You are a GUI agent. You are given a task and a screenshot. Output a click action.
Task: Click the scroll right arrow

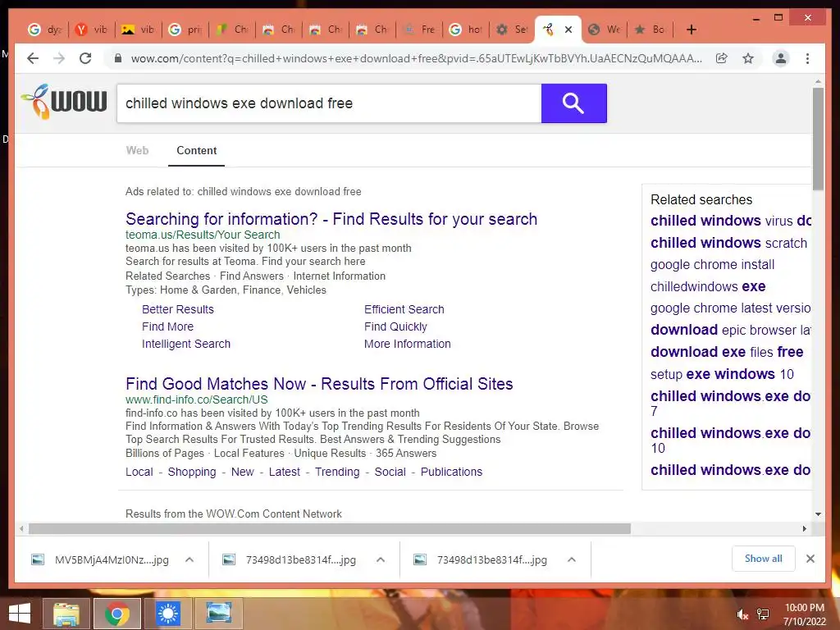pyautogui.click(x=804, y=529)
